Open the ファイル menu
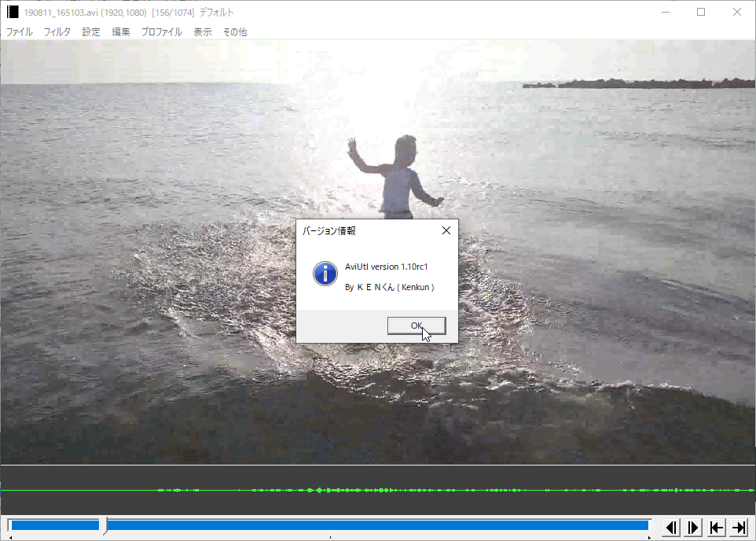The width and height of the screenshot is (756, 541). click(18, 32)
